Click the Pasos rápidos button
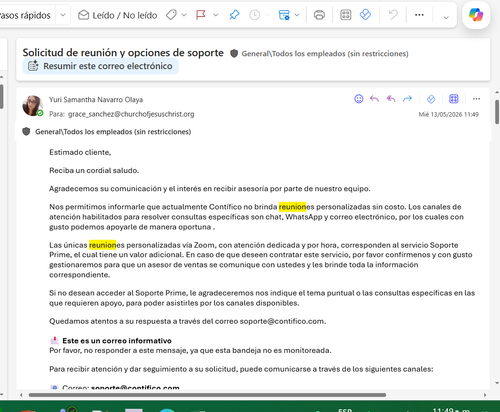 [x=25, y=15]
